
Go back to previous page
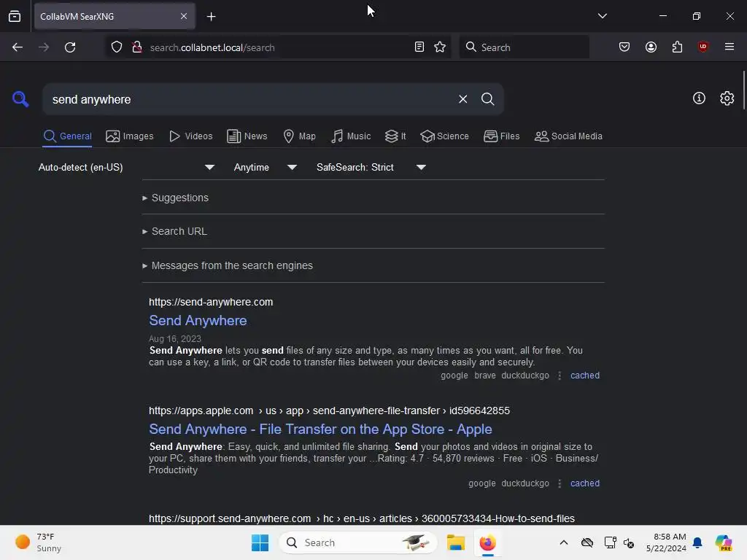pos(18,47)
